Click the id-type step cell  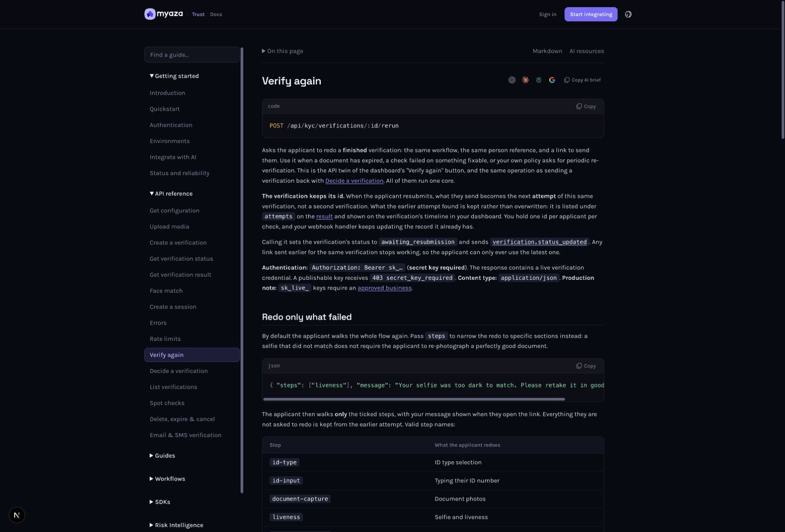[284, 463]
